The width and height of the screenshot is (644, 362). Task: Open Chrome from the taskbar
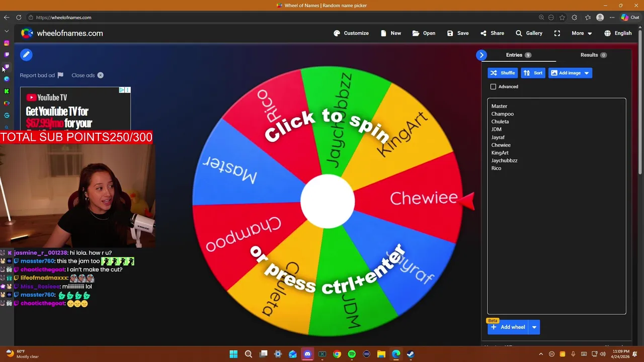pos(337,354)
